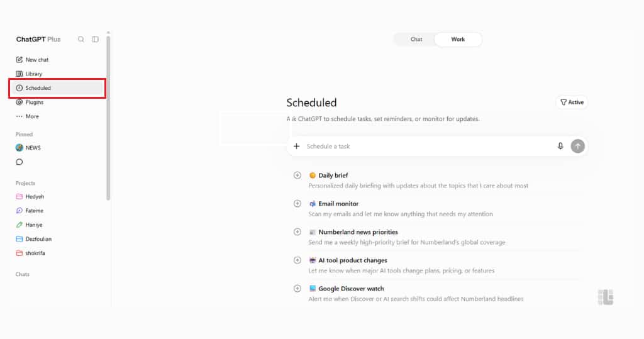Click the send arrow button
The image size is (644, 339).
[x=577, y=147]
